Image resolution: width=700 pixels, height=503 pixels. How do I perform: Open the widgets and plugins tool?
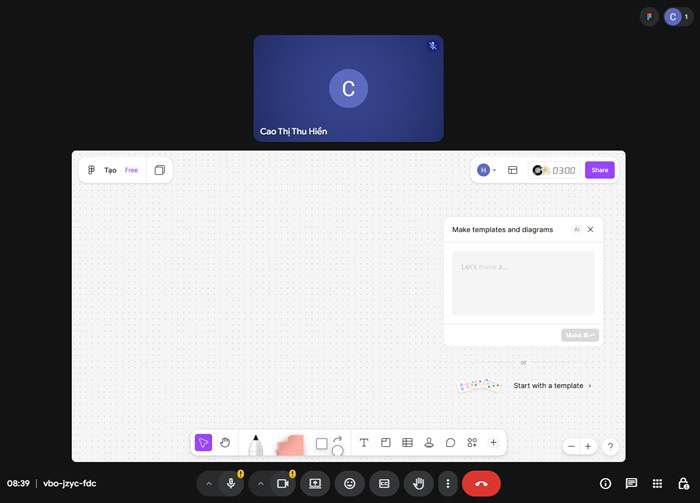click(472, 442)
